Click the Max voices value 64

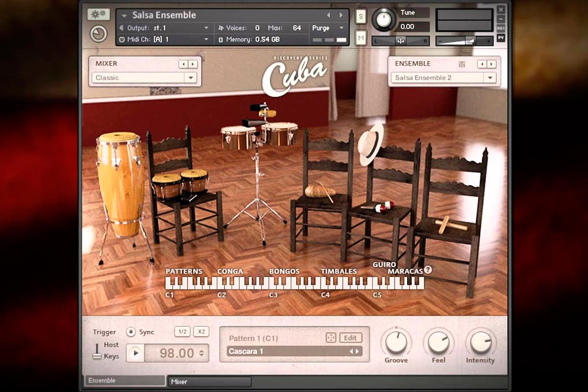coord(297,28)
